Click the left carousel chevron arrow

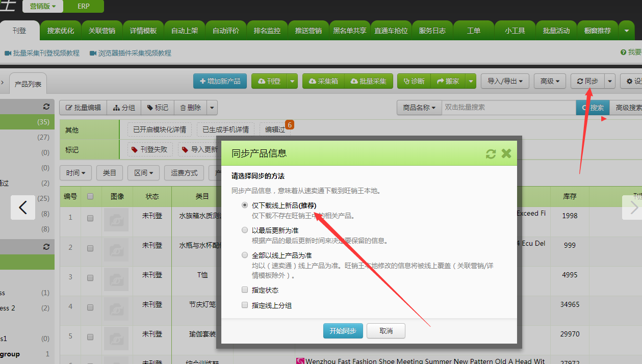coord(23,207)
